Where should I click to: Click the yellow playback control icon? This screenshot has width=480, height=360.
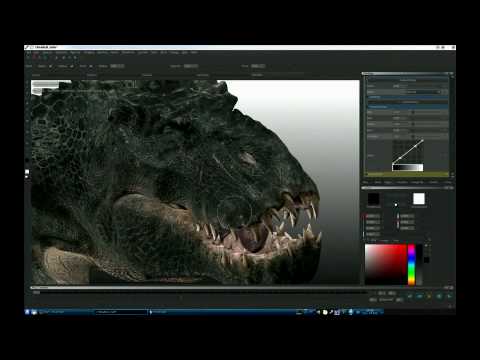pos(429,296)
